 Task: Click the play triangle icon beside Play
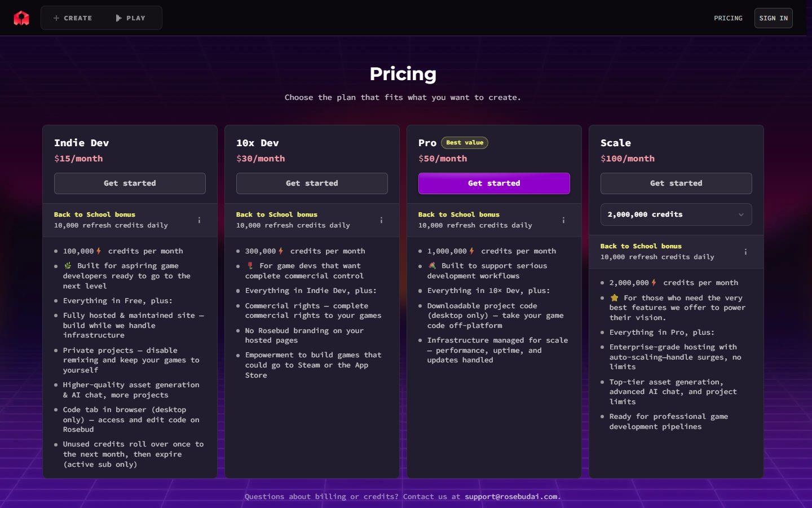[118, 18]
